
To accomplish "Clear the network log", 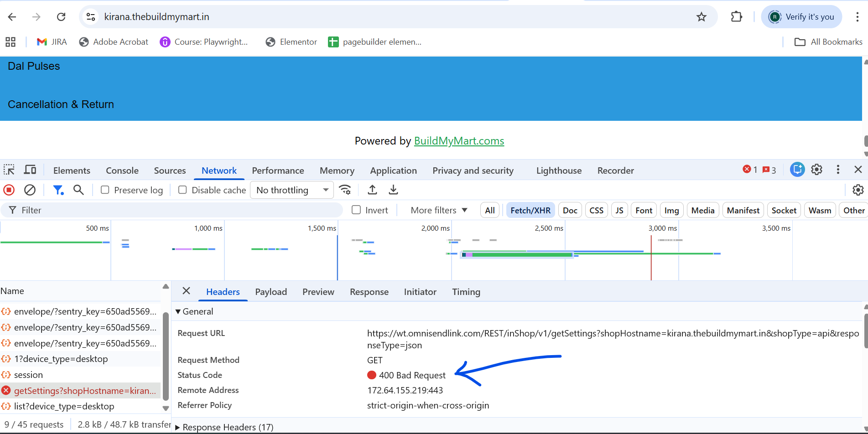I will pos(30,190).
